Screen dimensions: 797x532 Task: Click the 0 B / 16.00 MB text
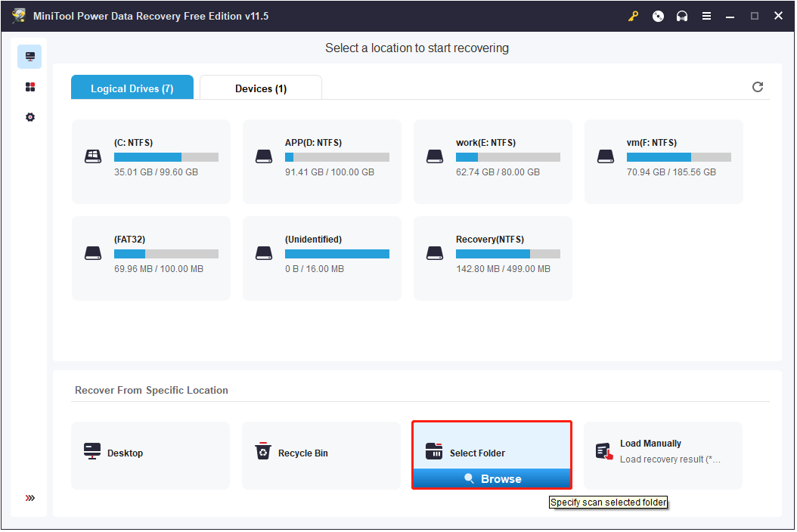pos(314,269)
